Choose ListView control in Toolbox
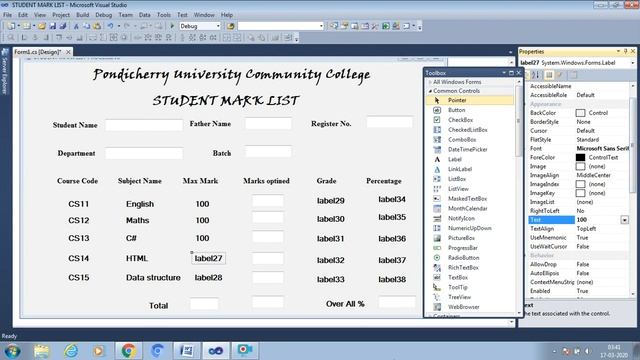 [x=458, y=189]
